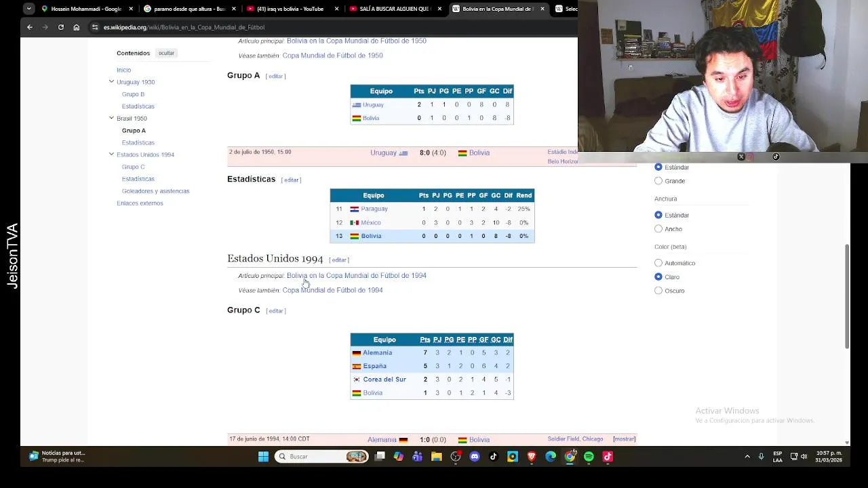This screenshot has height=488, width=868.
Task: Open Bolivia en la Copa Mundial de 1994 article
Action: point(356,275)
